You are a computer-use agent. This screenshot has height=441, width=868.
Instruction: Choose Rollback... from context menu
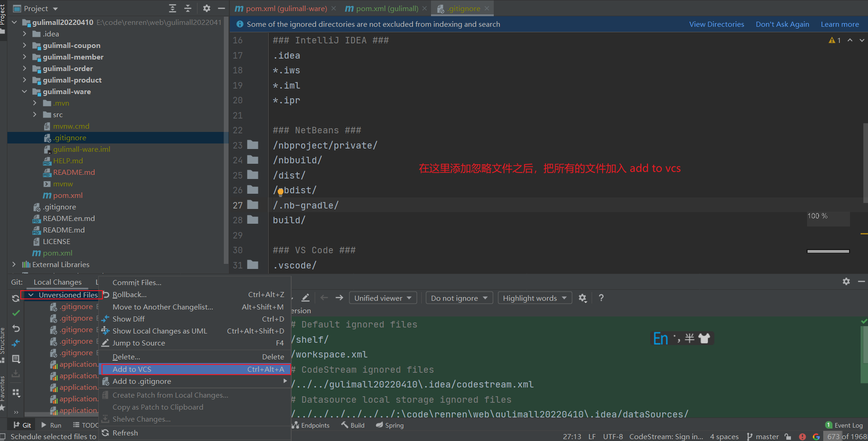tap(195, 294)
